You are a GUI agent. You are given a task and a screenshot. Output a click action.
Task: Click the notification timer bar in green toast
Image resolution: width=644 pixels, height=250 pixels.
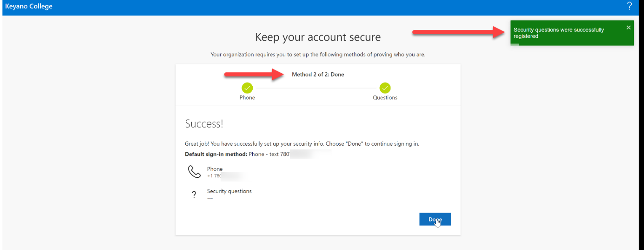pos(515,44)
